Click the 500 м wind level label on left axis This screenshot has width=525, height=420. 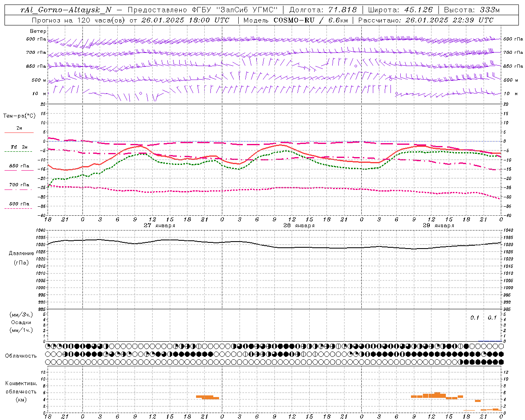(39, 80)
